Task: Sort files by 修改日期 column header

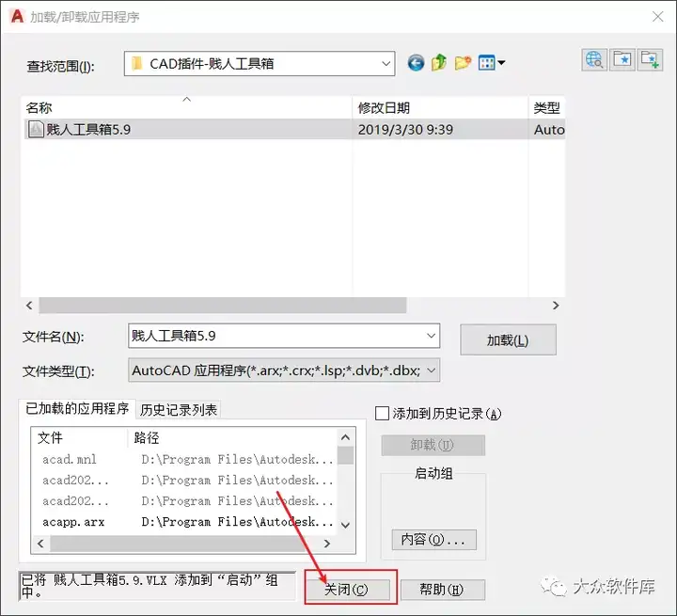Action: tap(440, 107)
